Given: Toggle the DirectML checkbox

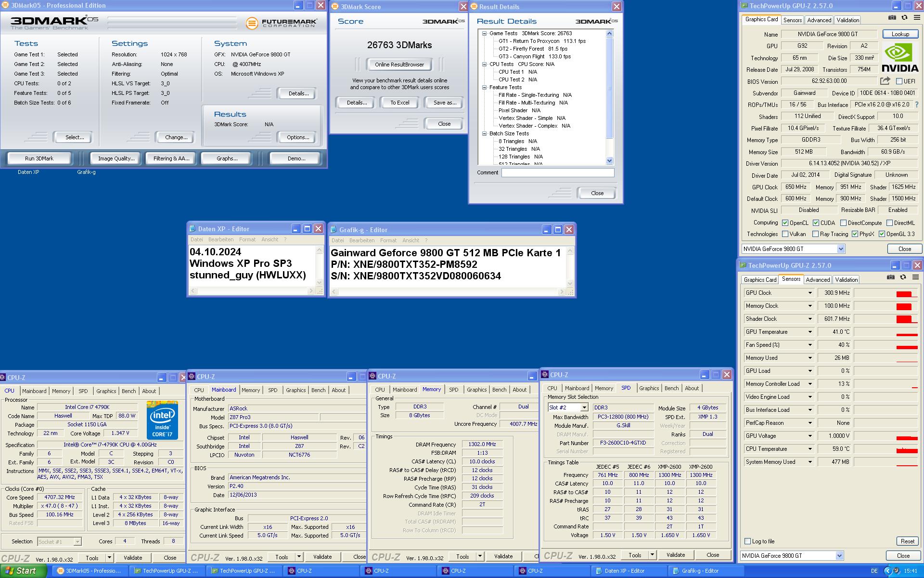Looking at the screenshot, I should tap(889, 223).
